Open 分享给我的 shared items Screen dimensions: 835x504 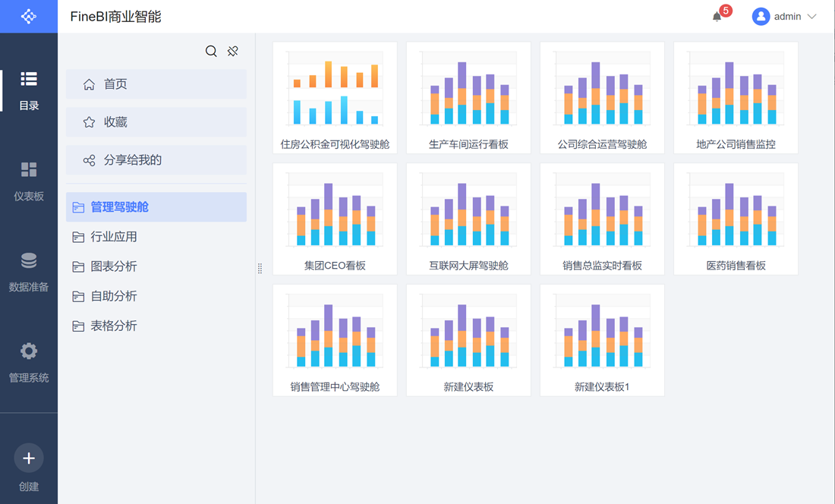[132, 160]
